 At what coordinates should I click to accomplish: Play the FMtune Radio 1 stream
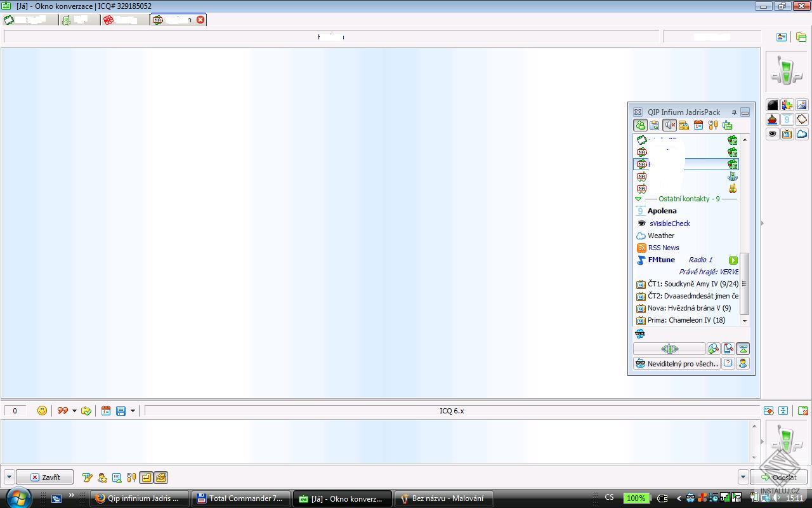733,260
